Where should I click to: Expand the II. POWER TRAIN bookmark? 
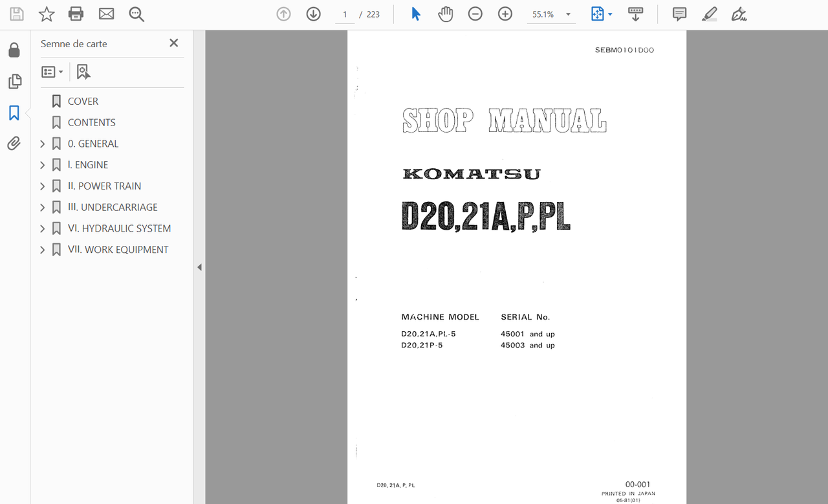(43, 186)
